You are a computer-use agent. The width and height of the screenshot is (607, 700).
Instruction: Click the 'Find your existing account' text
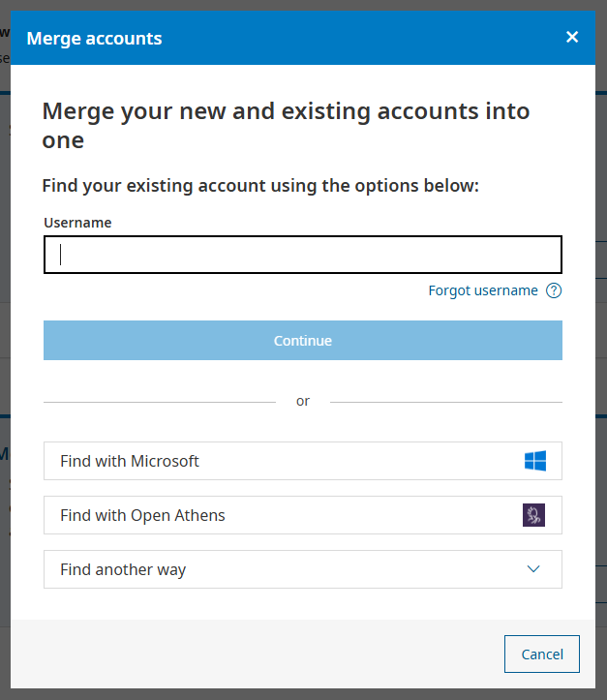260,186
